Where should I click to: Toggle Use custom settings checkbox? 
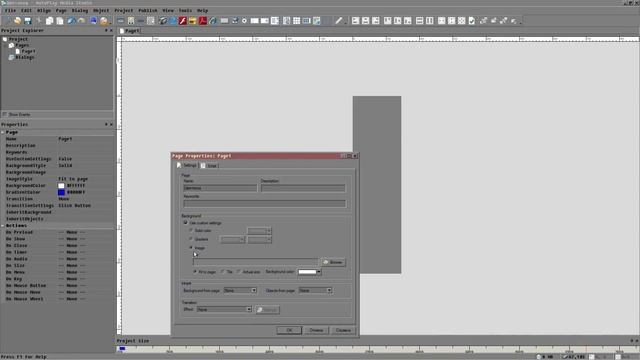point(186,223)
